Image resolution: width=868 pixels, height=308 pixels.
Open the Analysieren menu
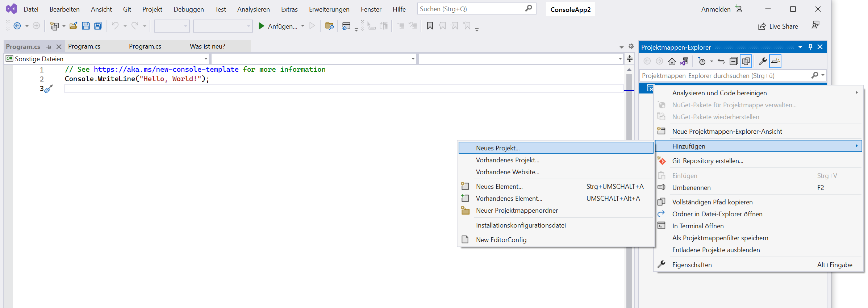(x=253, y=9)
